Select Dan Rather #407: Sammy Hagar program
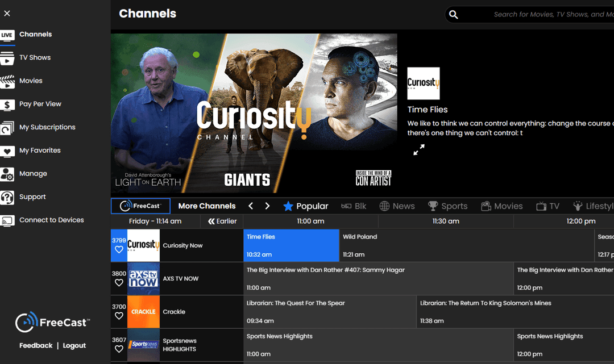This screenshot has width=614, height=364. tap(378, 278)
